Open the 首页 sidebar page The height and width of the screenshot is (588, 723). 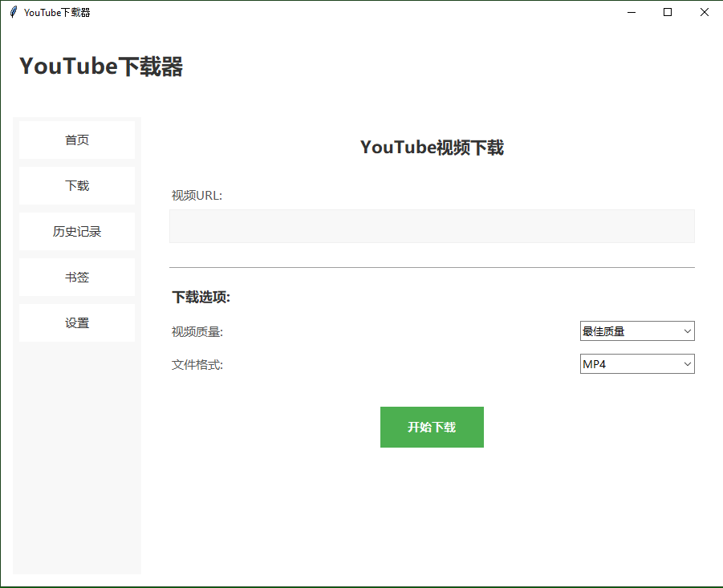coord(77,140)
